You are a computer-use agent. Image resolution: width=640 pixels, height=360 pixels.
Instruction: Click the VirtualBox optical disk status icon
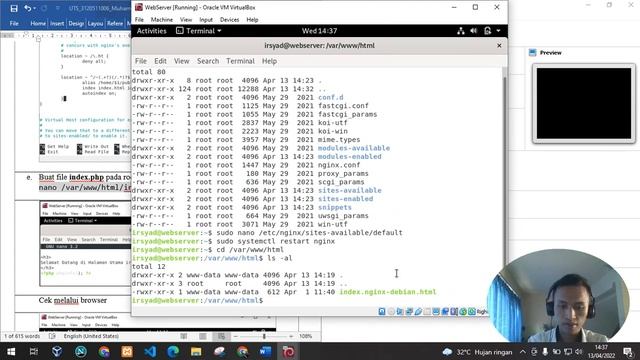pos(391,311)
